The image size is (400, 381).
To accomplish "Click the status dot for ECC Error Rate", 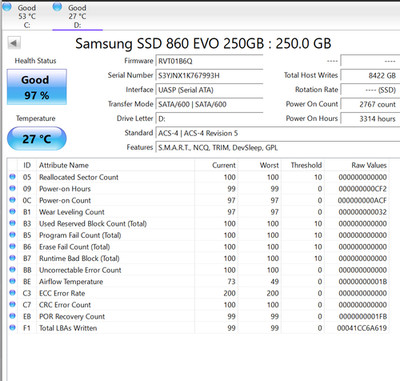I will (x=12, y=293).
